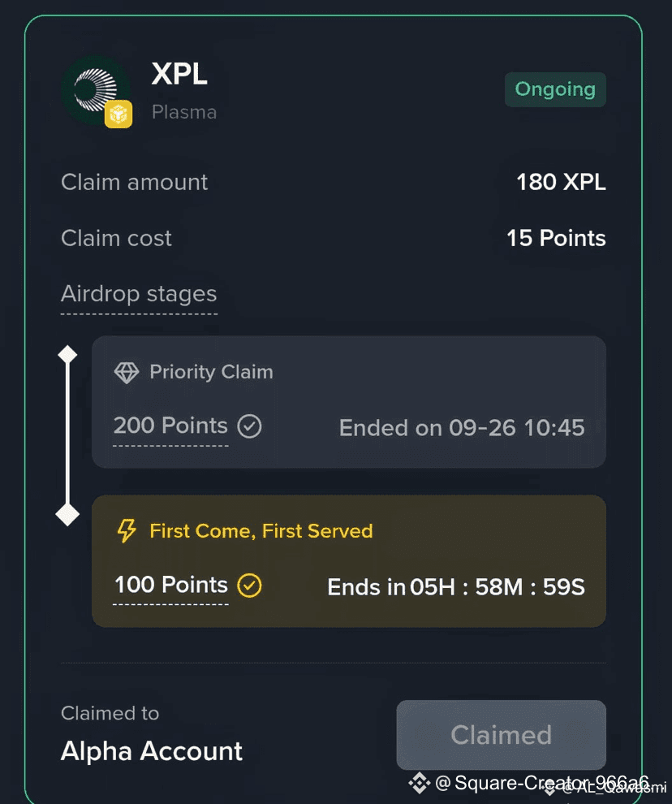Click the gray checkmark next to 200 Points
Image resolution: width=672 pixels, height=804 pixels.
pos(250,426)
